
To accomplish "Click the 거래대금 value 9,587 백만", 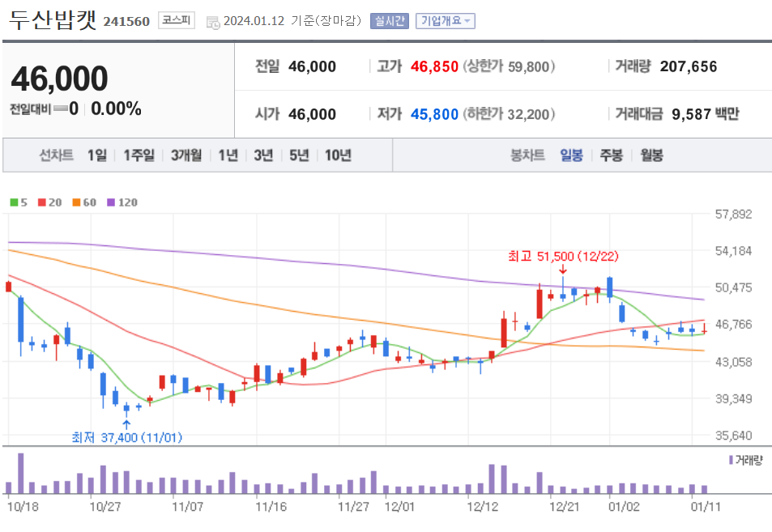I will click(x=705, y=114).
